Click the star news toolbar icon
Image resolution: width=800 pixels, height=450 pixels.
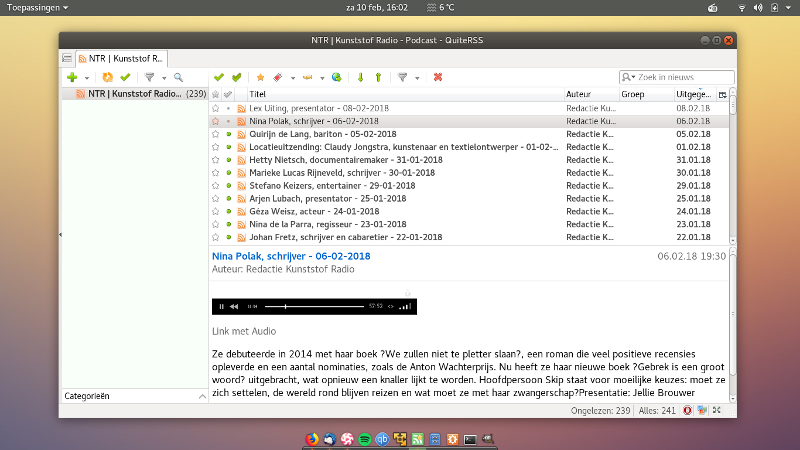(x=260, y=77)
